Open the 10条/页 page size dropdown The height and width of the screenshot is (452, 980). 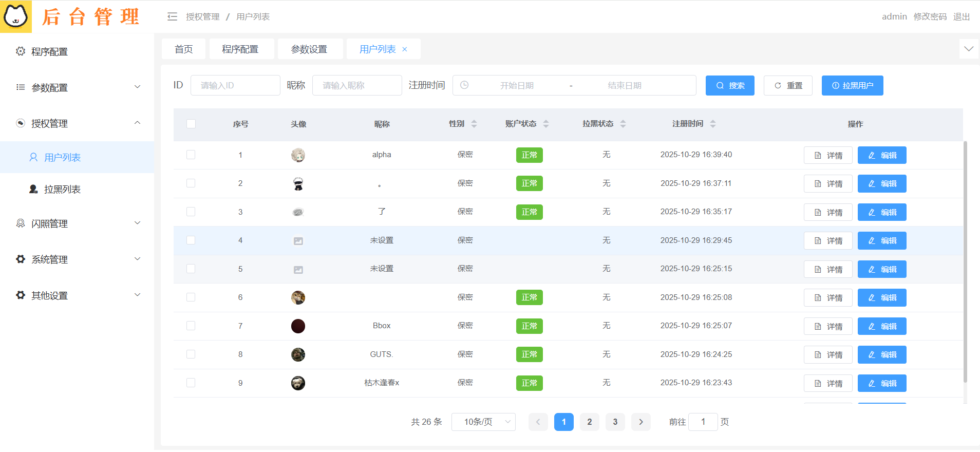[x=483, y=422]
